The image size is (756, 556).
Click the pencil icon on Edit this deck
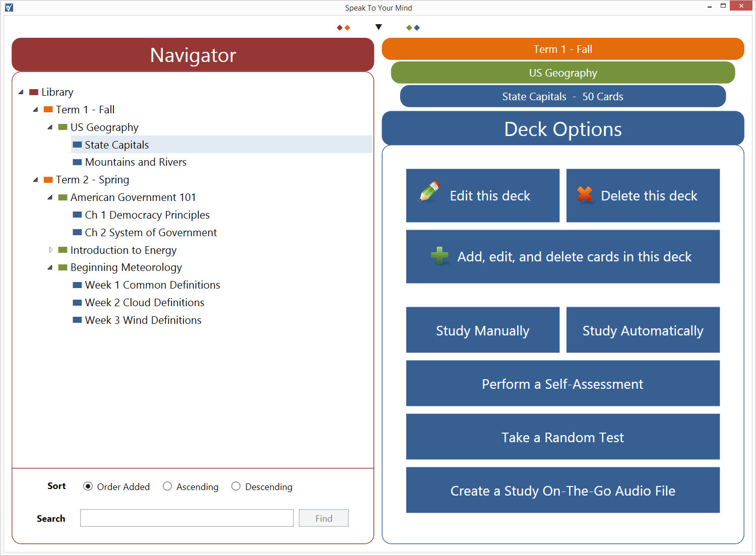coord(429,191)
